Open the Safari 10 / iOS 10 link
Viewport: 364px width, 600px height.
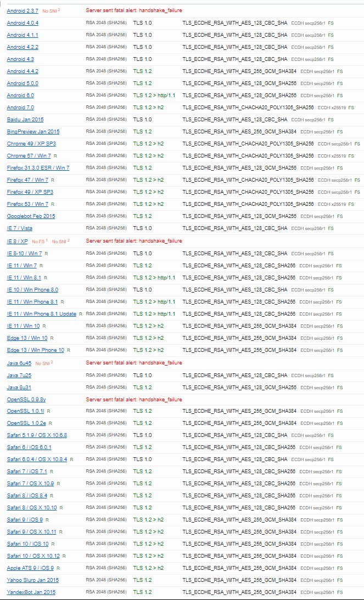27,543
